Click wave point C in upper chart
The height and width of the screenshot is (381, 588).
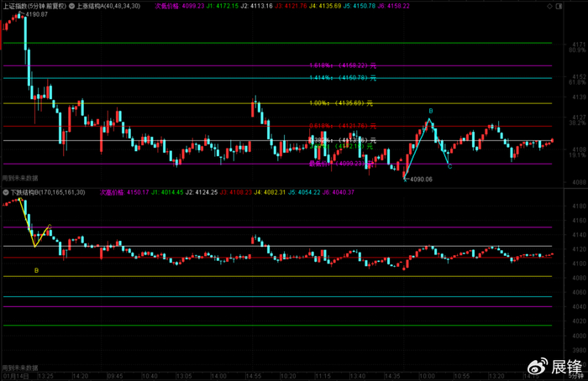(449, 167)
